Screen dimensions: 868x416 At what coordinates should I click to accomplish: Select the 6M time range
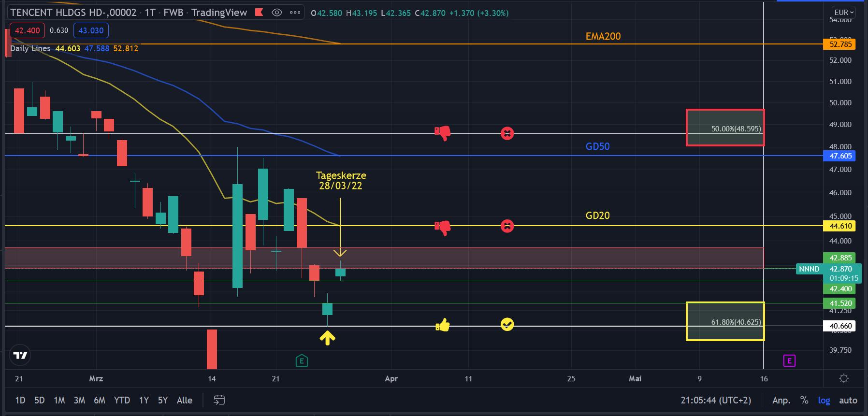(x=100, y=400)
